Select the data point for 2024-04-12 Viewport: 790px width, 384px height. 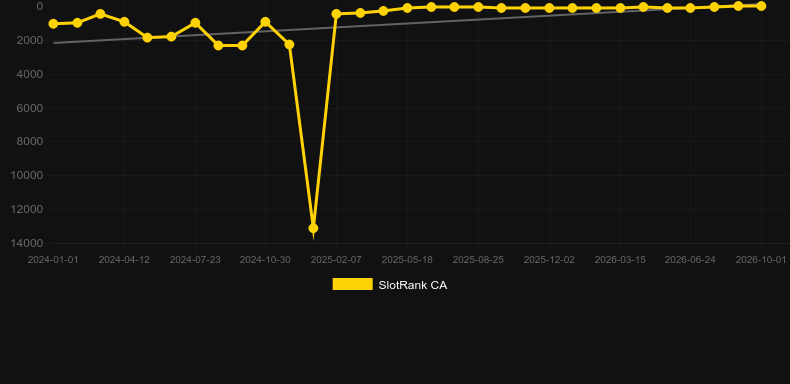click(x=124, y=22)
